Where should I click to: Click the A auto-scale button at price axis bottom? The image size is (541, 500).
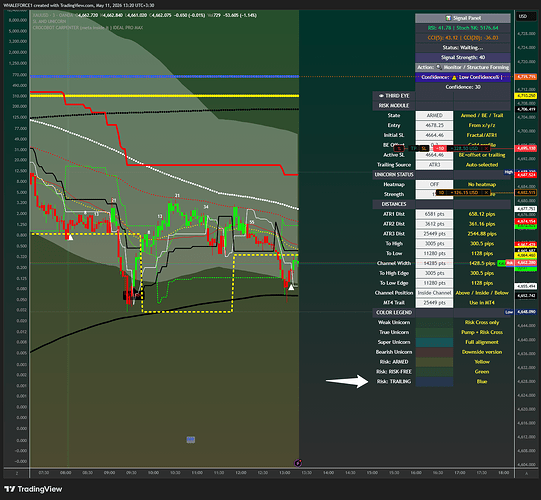click(527, 473)
